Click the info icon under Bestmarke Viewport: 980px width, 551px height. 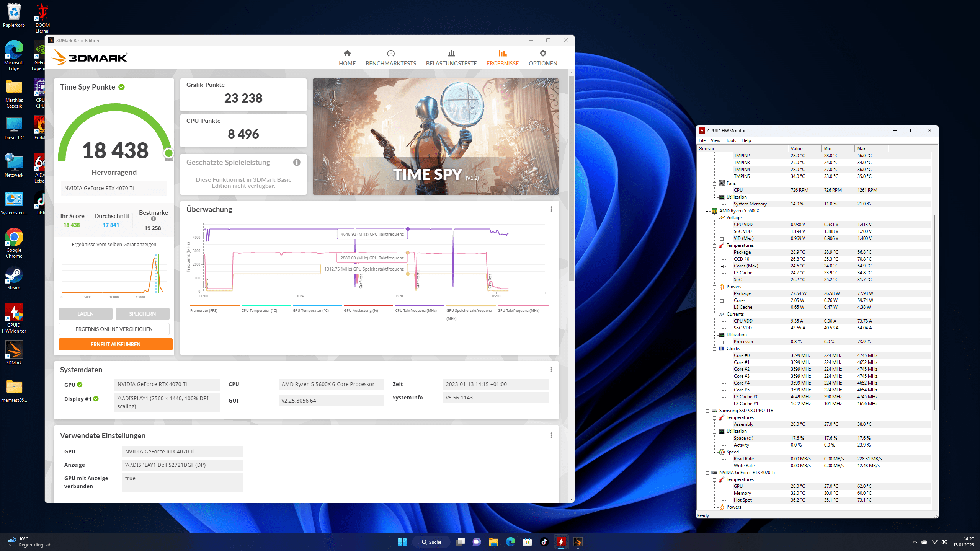[x=153, y=219]
